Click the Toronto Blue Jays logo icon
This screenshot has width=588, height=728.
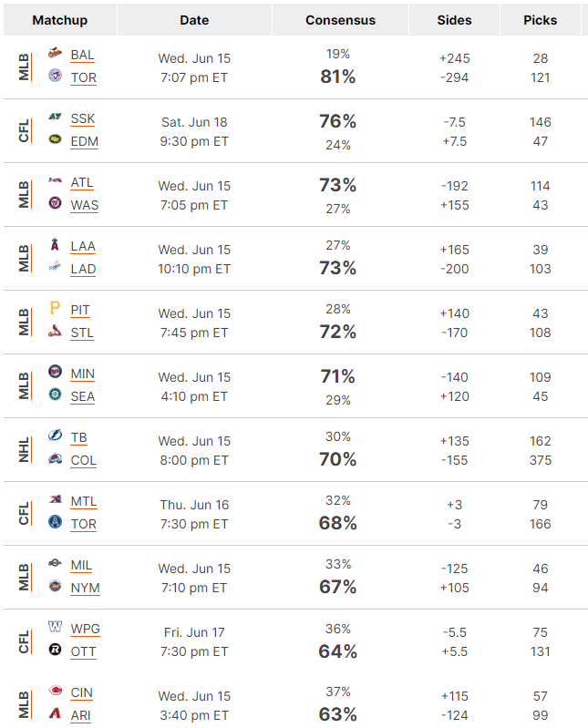click(55, 76)
